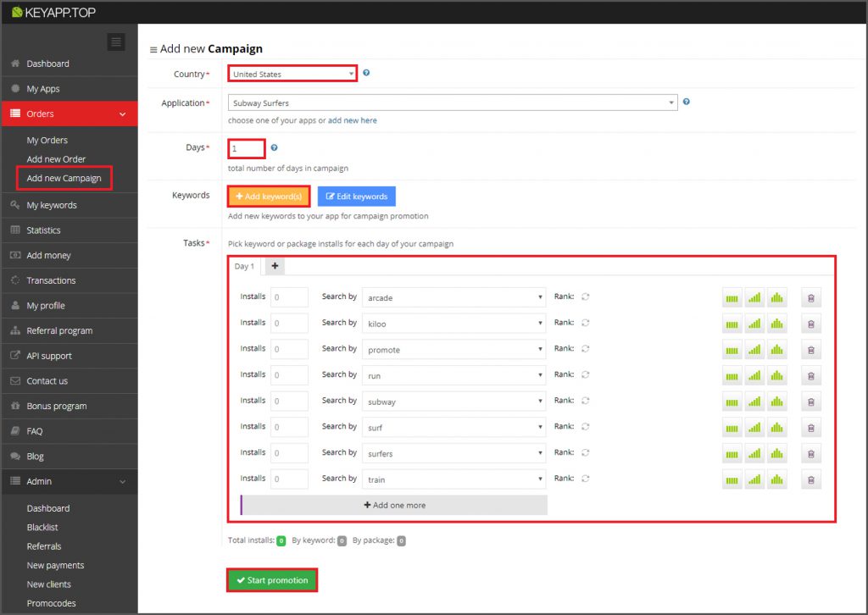Open the help icon beside Country
Viewport: 868px width, 615px height.
(x=366, y=73)
